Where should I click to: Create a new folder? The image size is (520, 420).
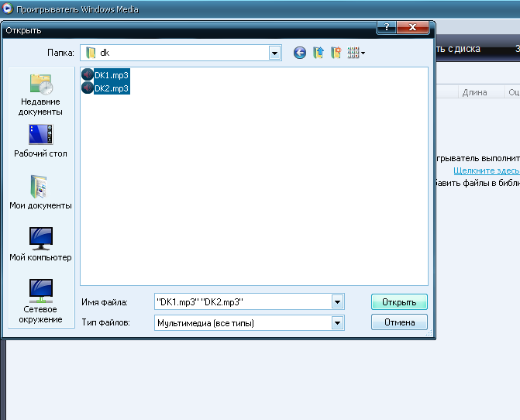tap(336, 53)
